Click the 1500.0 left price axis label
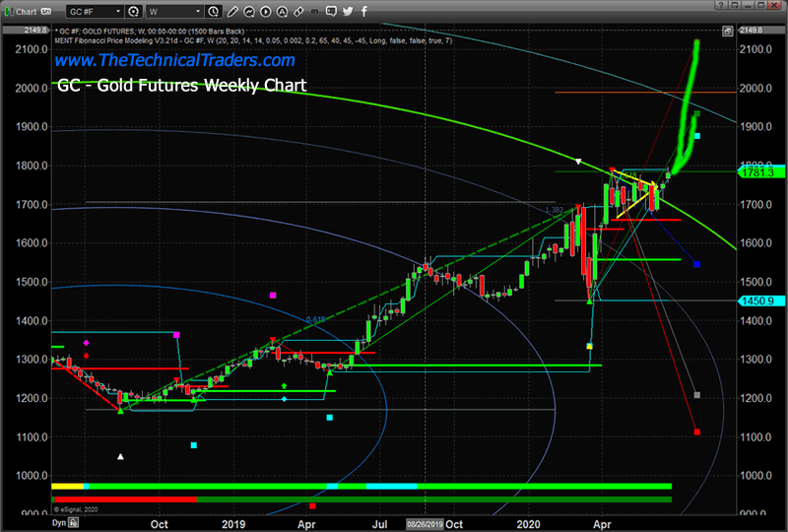This screenshot has width=788, height=532. [32, 282]
